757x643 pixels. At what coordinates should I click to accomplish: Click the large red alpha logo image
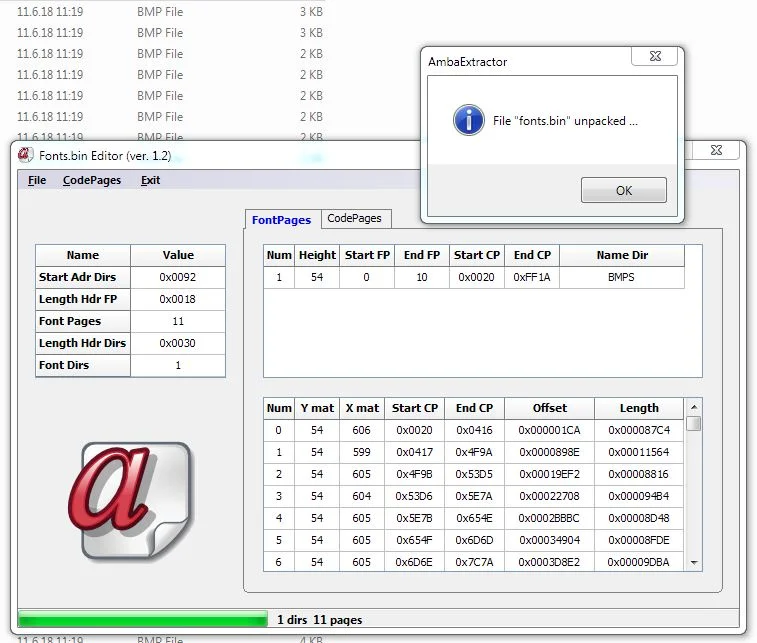130,502
